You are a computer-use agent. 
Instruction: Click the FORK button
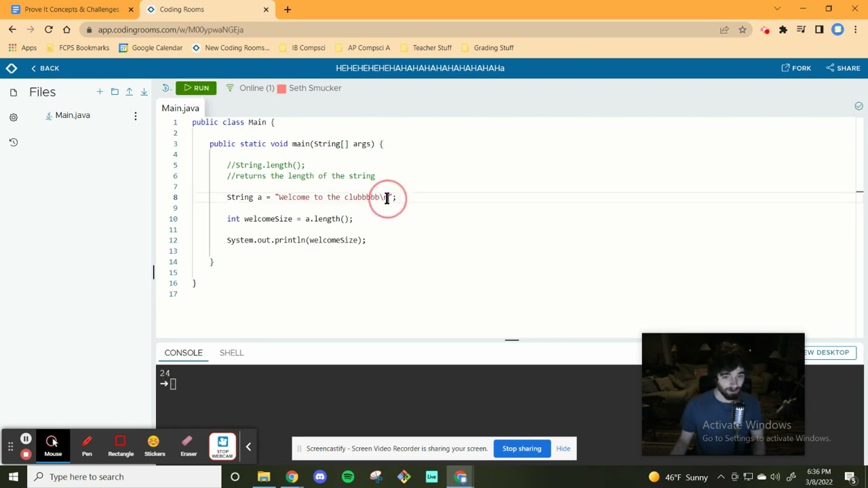796,68
